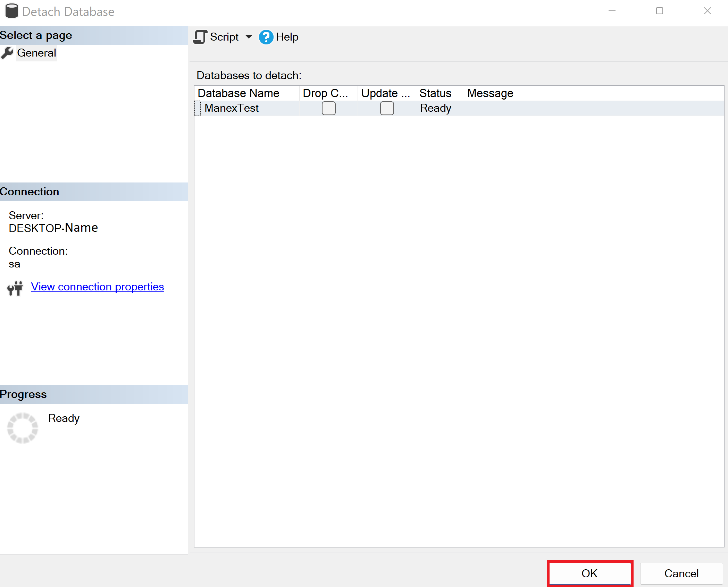Click the blue Help question mark icon

266,37
